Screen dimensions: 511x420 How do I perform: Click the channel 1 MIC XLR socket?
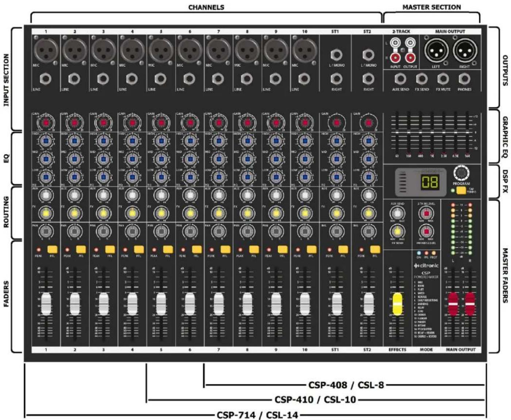click(46, 50)
